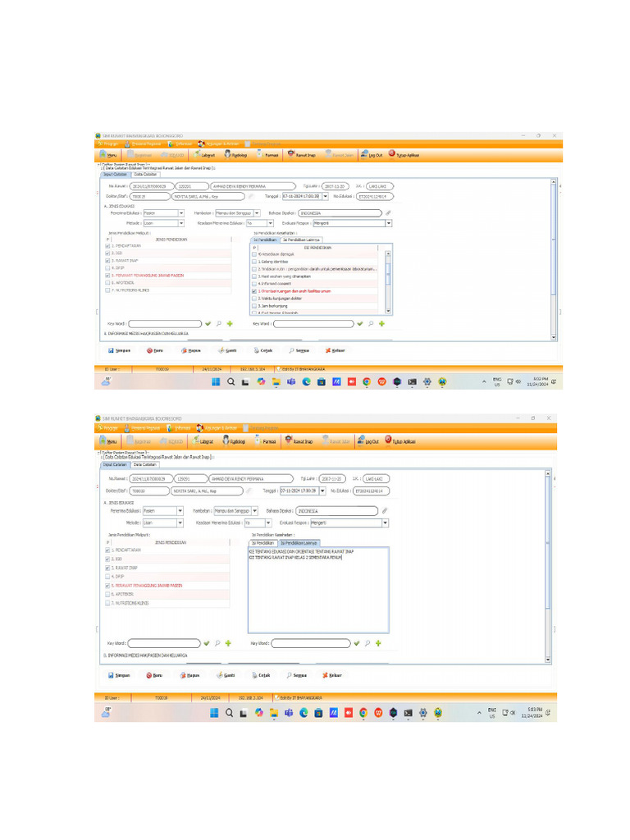Switch to 'Isi Pendidikan Lainnya' tab above the checklist
Viewport: 630px width, 840px height.
click(302, 240)
